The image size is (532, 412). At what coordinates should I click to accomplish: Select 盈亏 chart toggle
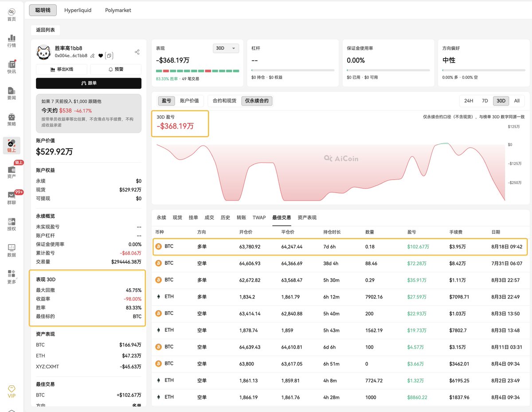click(x=166, y=101)
